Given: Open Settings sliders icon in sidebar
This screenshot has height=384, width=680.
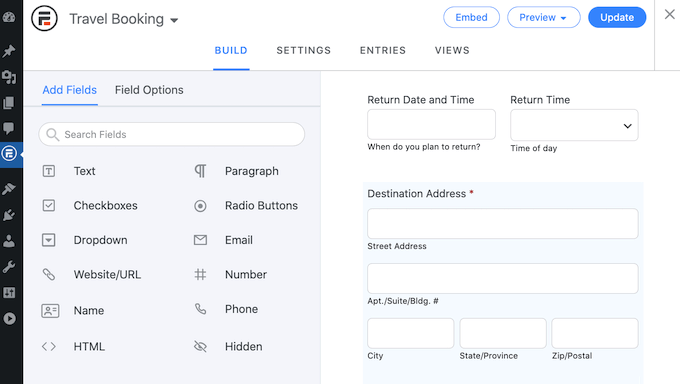Looking at the screenshot, I should click(9, 292).
